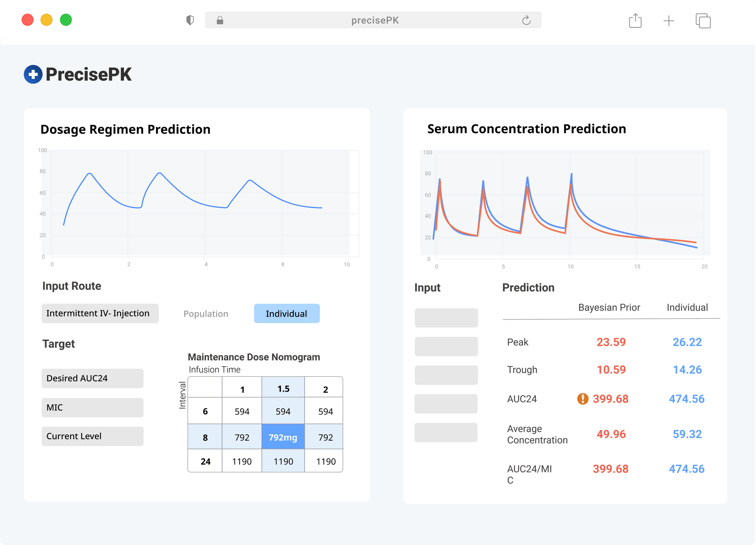Click the AUC24 orange warning icon
The width and height of the screenshot is (756, 545).
click(x=582, y=399)
